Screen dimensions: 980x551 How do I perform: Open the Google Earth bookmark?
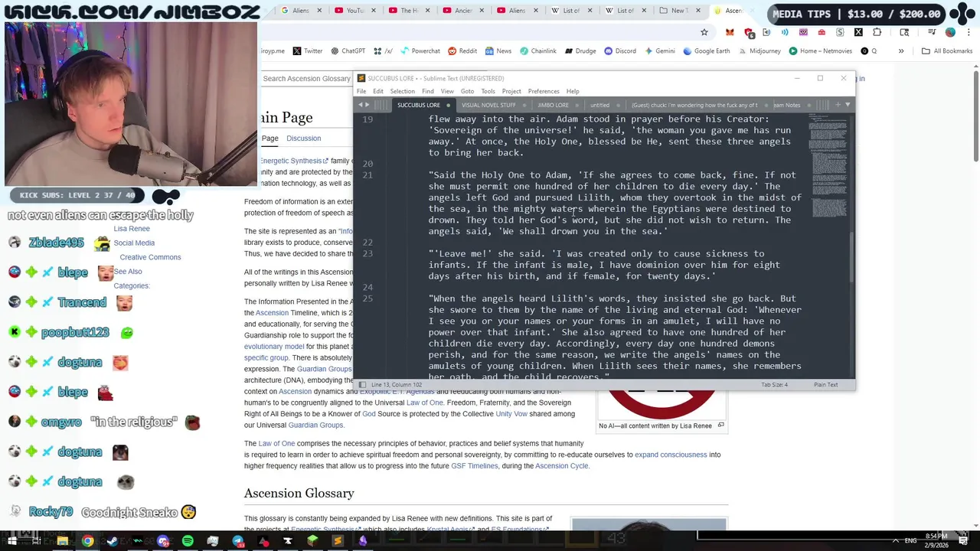coord(706,51)
